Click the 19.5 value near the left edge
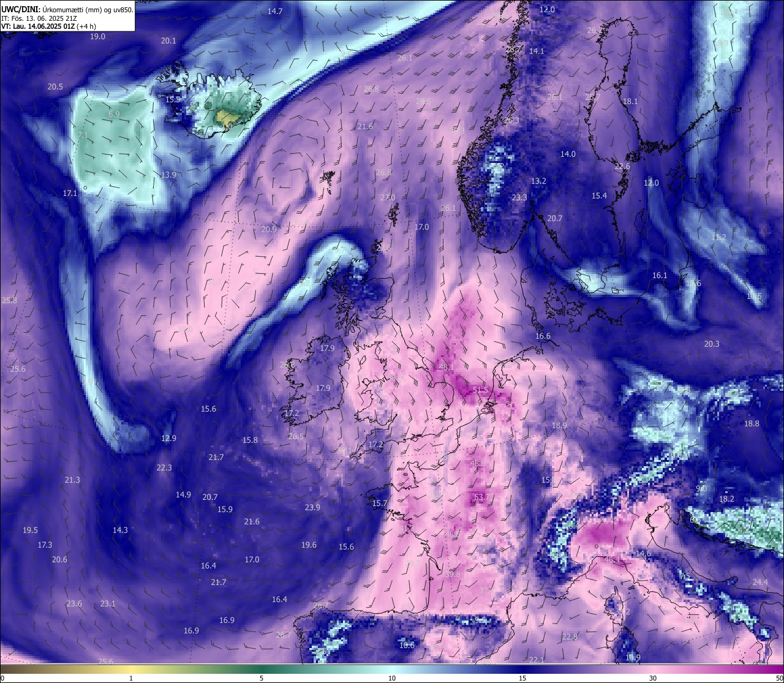 [x=30, y=530]
